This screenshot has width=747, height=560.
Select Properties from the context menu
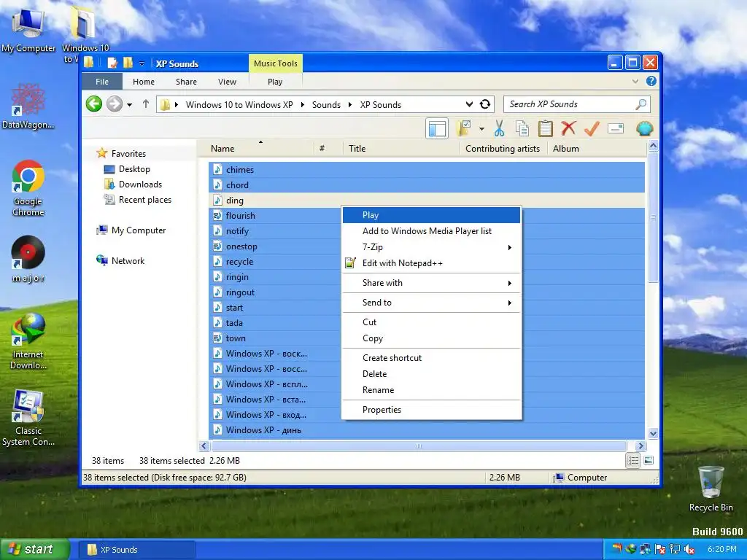tap(431, 410)
